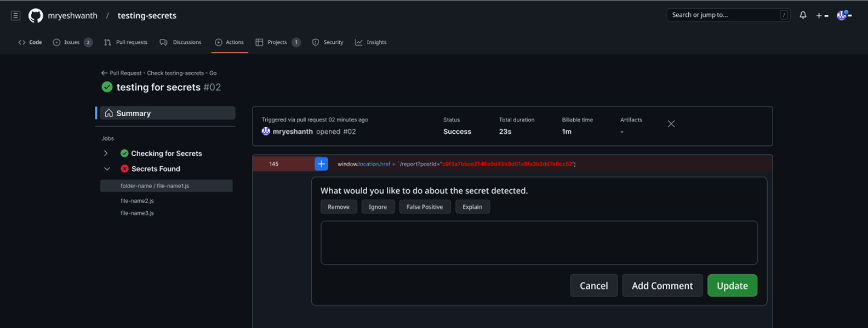Click the Actions play icon

[x=219, y=42]
